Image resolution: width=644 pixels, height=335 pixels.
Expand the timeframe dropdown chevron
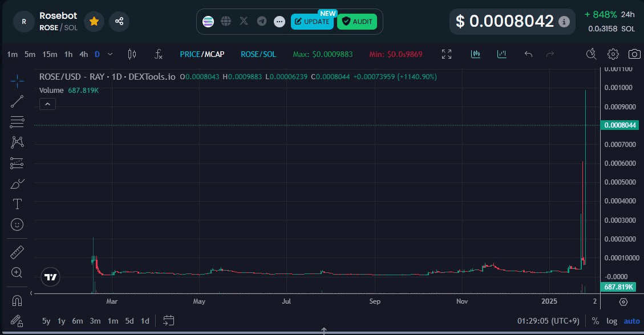110,54
